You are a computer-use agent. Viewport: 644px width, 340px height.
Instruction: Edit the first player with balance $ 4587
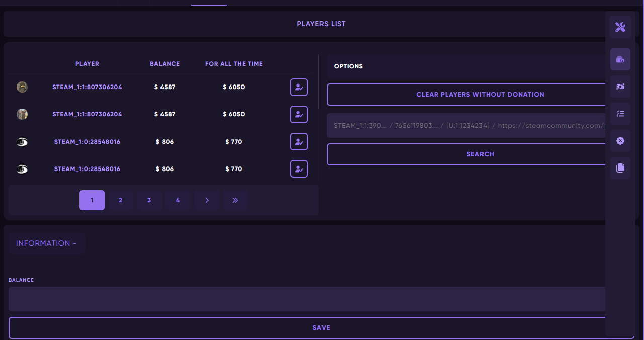[x=299, y=87]
